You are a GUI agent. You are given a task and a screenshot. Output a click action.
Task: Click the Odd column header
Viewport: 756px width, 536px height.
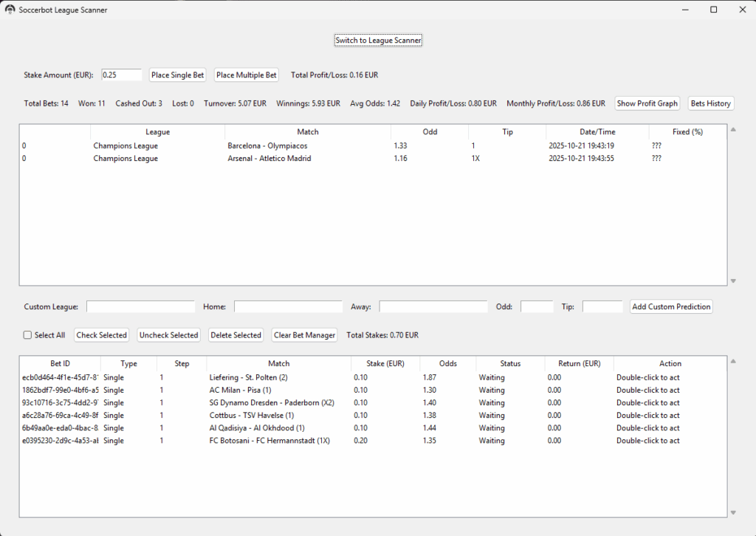point(430,131)
